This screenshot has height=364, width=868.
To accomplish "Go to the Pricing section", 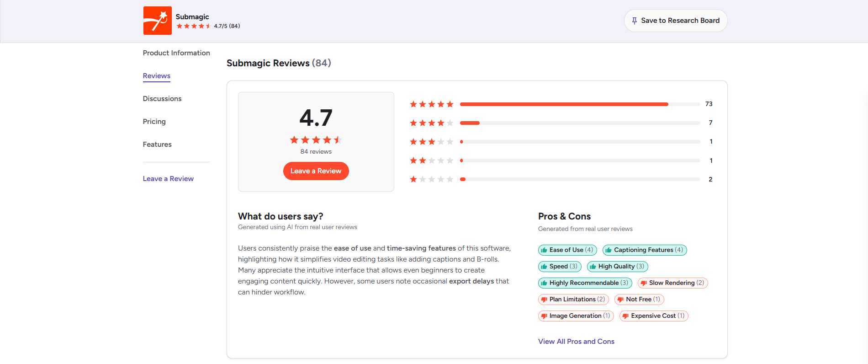I will pos(154,122).
